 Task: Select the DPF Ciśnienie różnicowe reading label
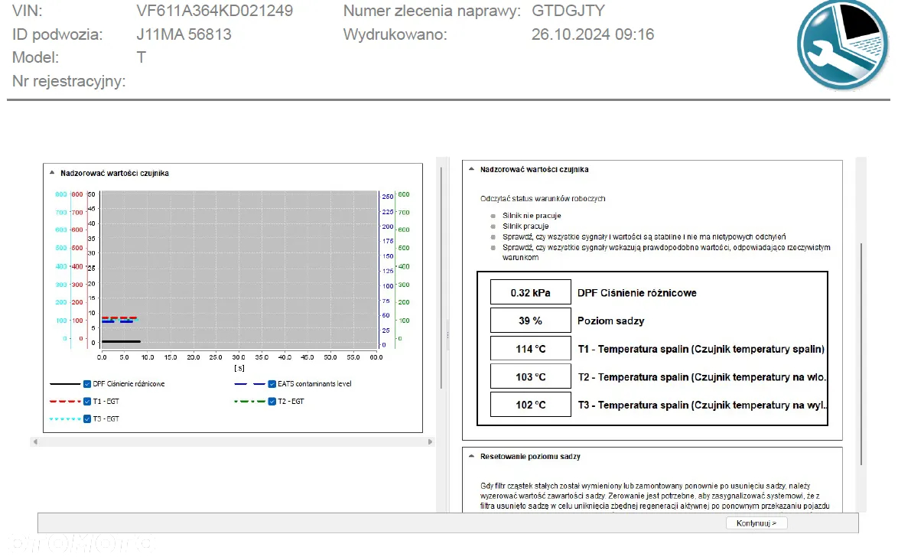coord(637,292)
